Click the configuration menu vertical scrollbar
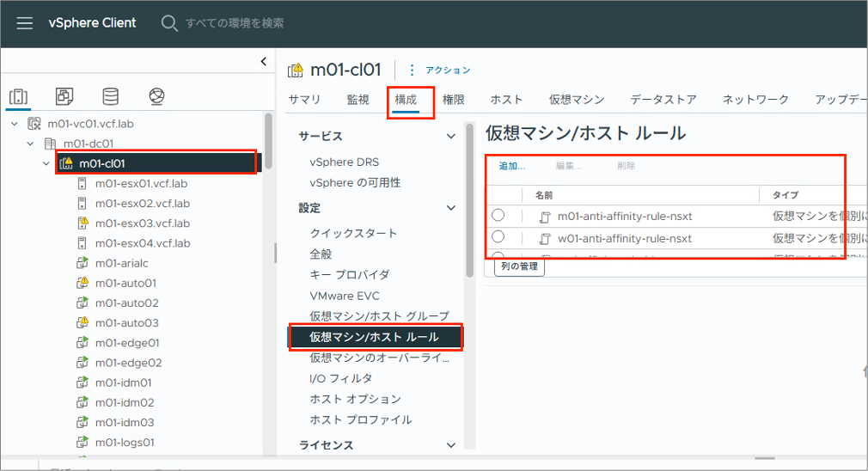The width and height of the screenshot is (868, 471). 469,200
